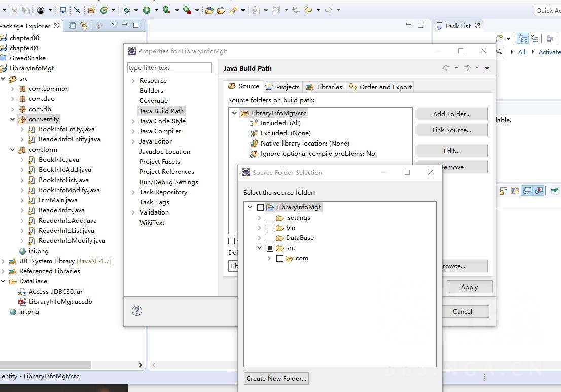Click the Categorized view icon in Task List
This screenshot has width=561, height=392.
[522, 39]
